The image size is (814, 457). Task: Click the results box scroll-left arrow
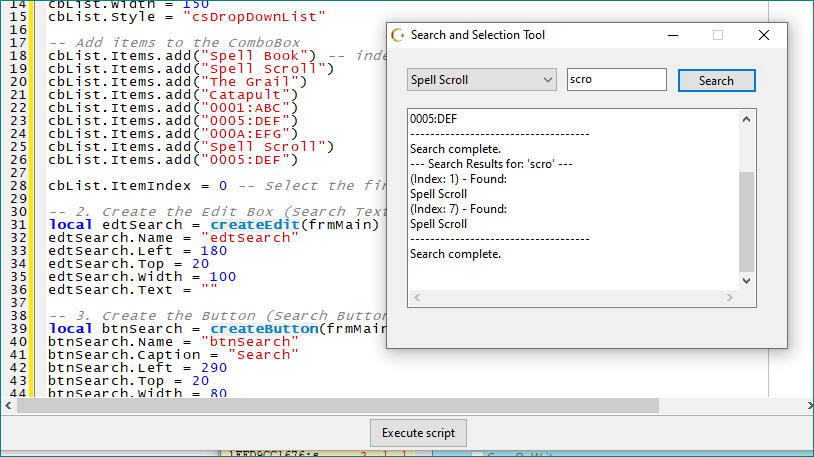click(x=418, y=298)
